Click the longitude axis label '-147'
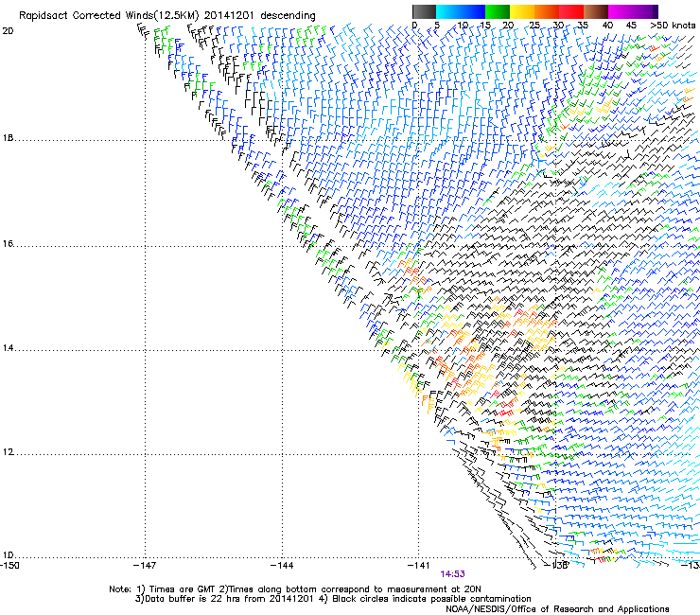Viewport: 700px width, 615px height. point(145,566)
